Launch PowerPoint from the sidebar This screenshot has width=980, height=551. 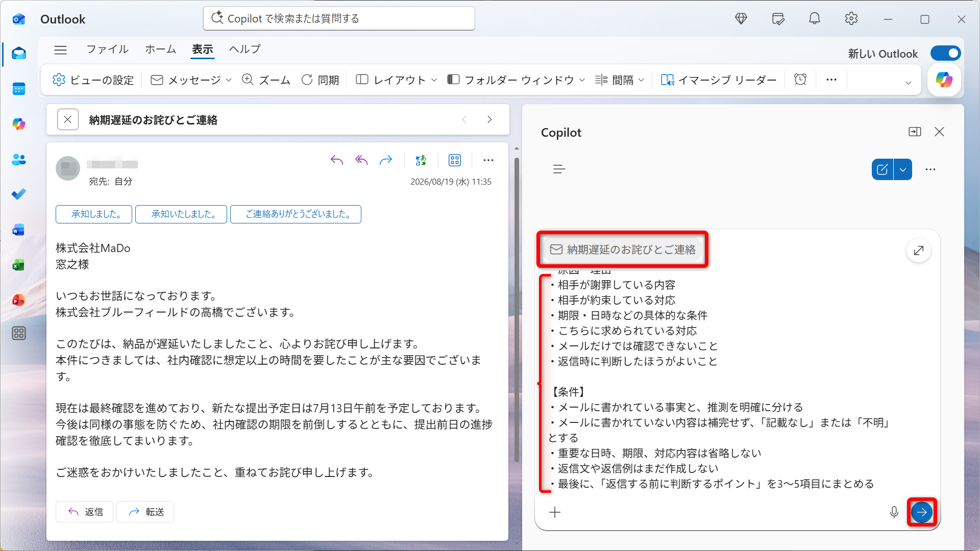(19, 300)
